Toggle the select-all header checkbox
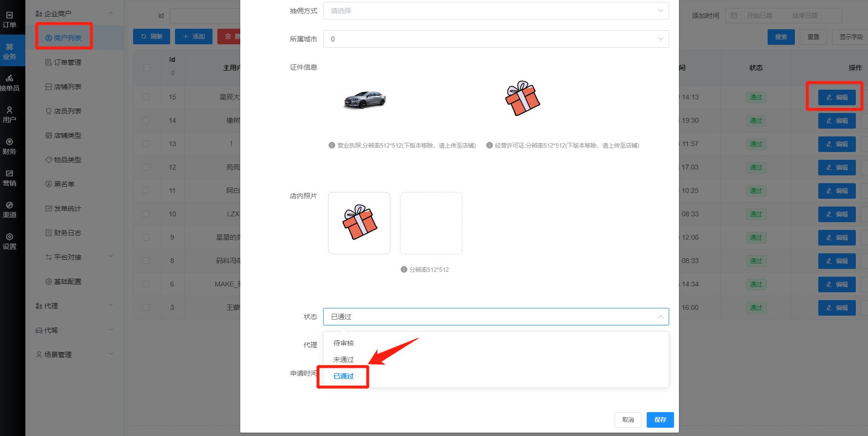Viewport: 868px width, 436px height. (146, 68)
